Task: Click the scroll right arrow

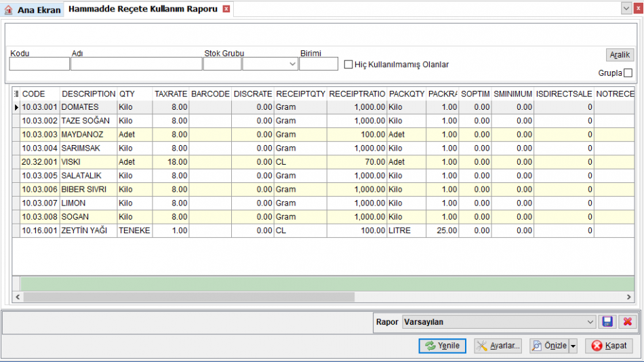Action: [x=629, y=297]
